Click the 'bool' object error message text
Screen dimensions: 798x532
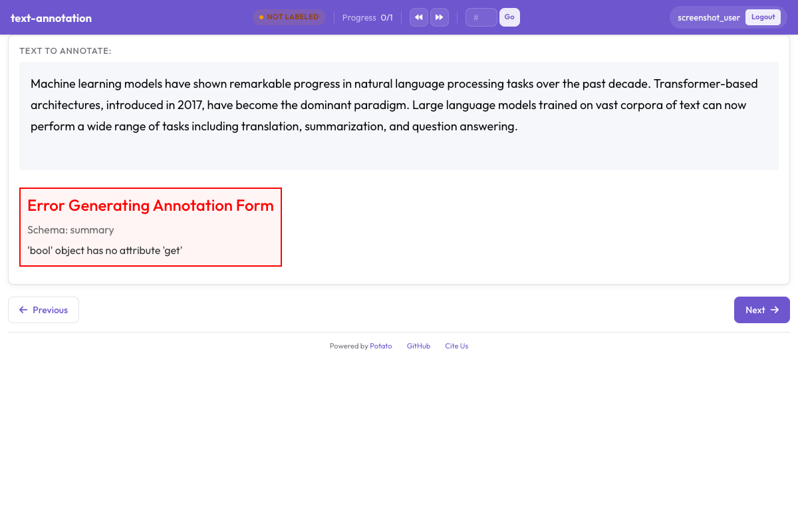click(x=105, y=251)
